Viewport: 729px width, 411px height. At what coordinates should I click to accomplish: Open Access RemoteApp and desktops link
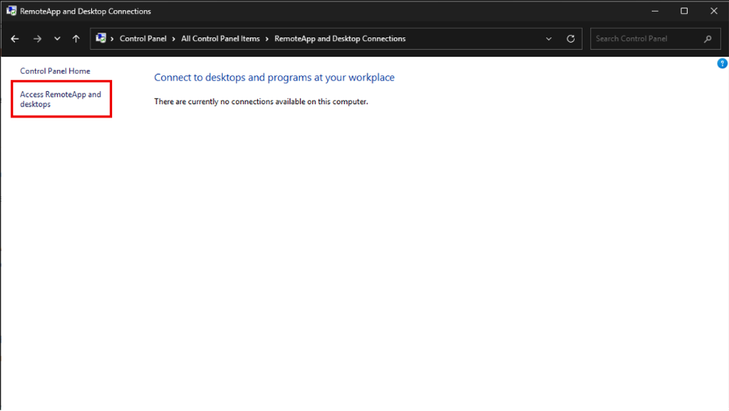tap(60, 99)
